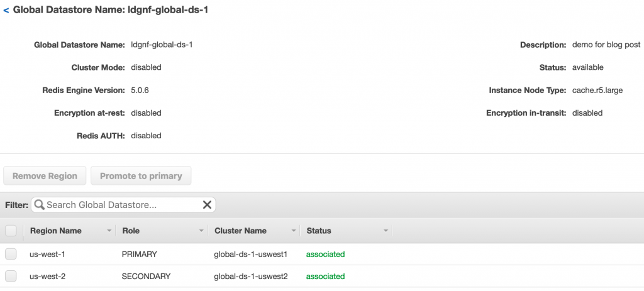This screenshot has height=291, width=644.
Task: Clear the search with the X icon
Action: [207, 204]
